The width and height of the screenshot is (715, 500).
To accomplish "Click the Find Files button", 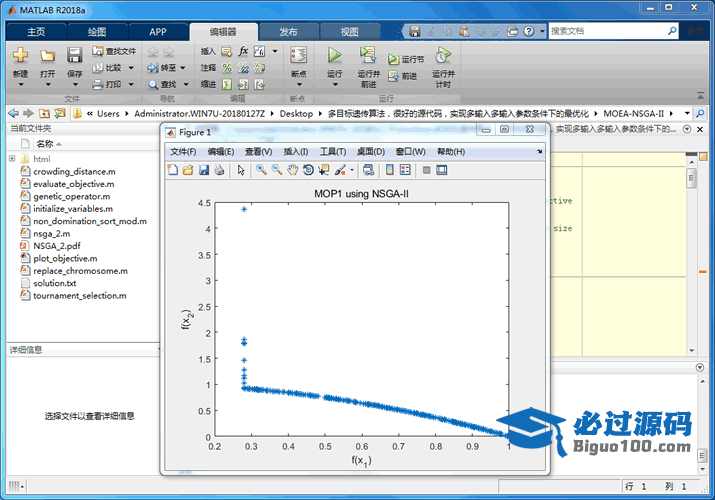I will (114, 51).
